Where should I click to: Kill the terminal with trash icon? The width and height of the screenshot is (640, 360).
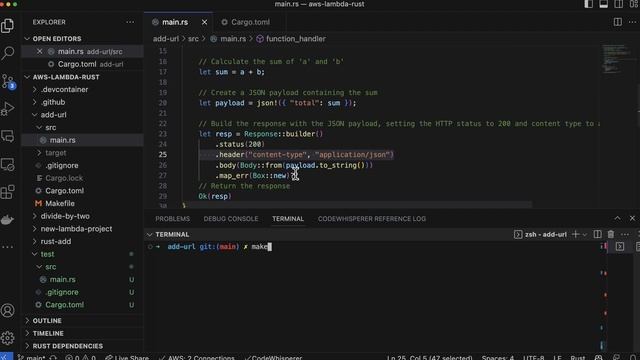click(x=611, y=234)
